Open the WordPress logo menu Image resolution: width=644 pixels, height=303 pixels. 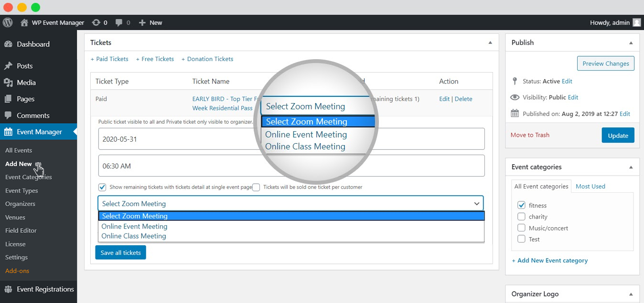tap(7, 22)
